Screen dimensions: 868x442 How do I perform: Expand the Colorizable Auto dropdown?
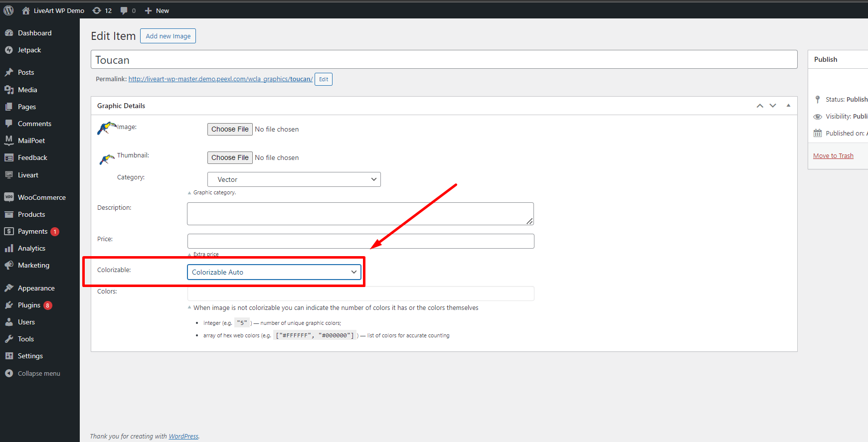[274, 272]
